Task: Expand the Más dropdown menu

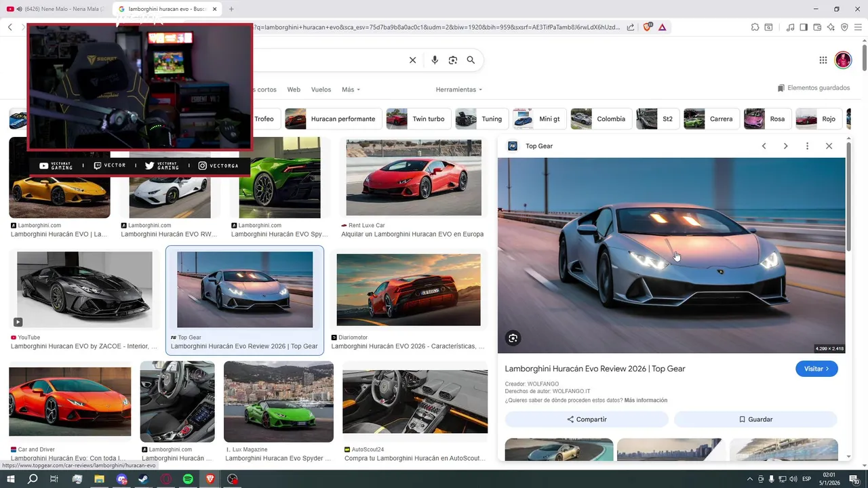Action: tap(351, 89)
